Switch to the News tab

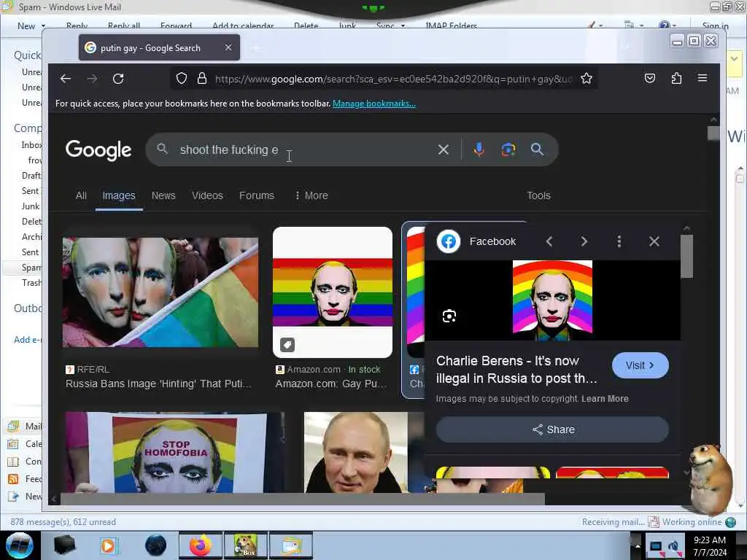coord(163,195)
